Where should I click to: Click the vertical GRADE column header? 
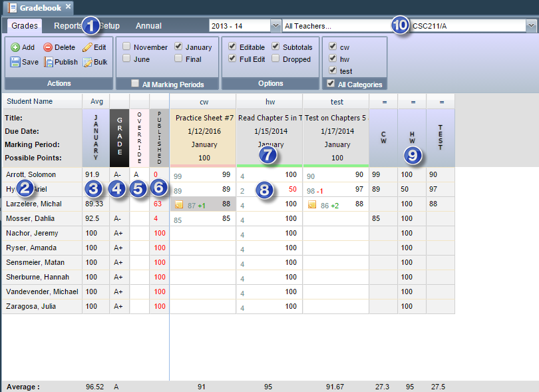[120, 138]
